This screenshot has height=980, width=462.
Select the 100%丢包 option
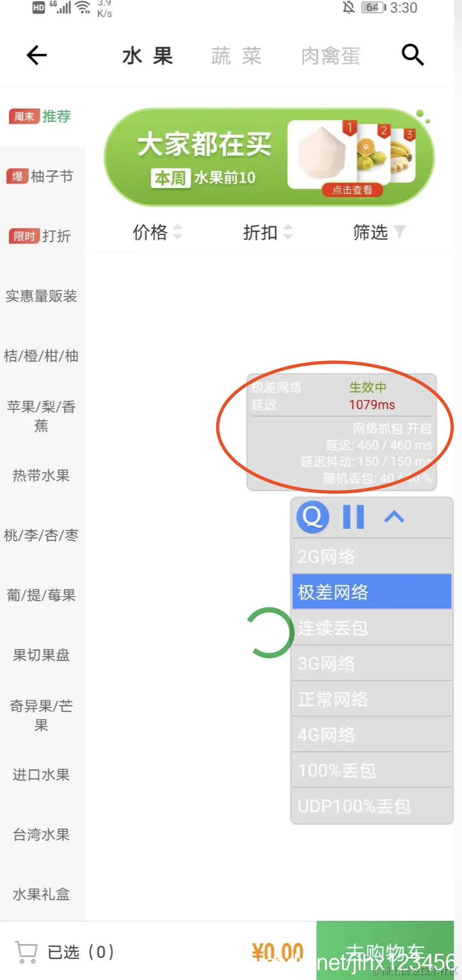click(x=372, y=770)
